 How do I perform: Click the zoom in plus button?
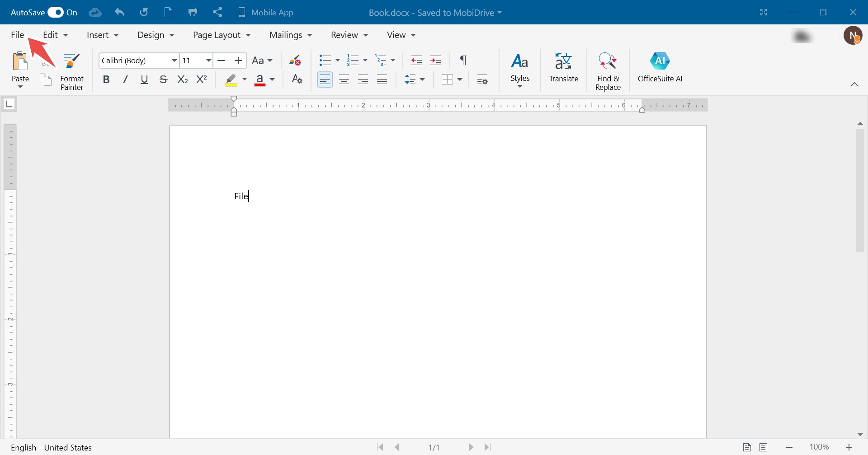(849, 447)
